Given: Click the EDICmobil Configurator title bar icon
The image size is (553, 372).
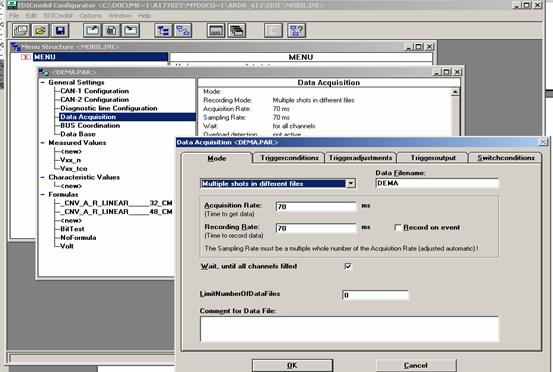Looking at the screenshot, I should (11, 5).
